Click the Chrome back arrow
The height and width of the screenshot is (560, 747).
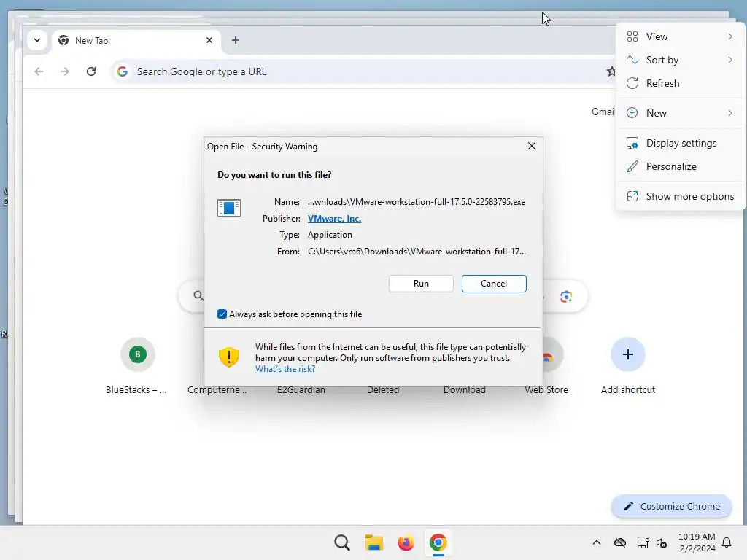coord(39,71)
